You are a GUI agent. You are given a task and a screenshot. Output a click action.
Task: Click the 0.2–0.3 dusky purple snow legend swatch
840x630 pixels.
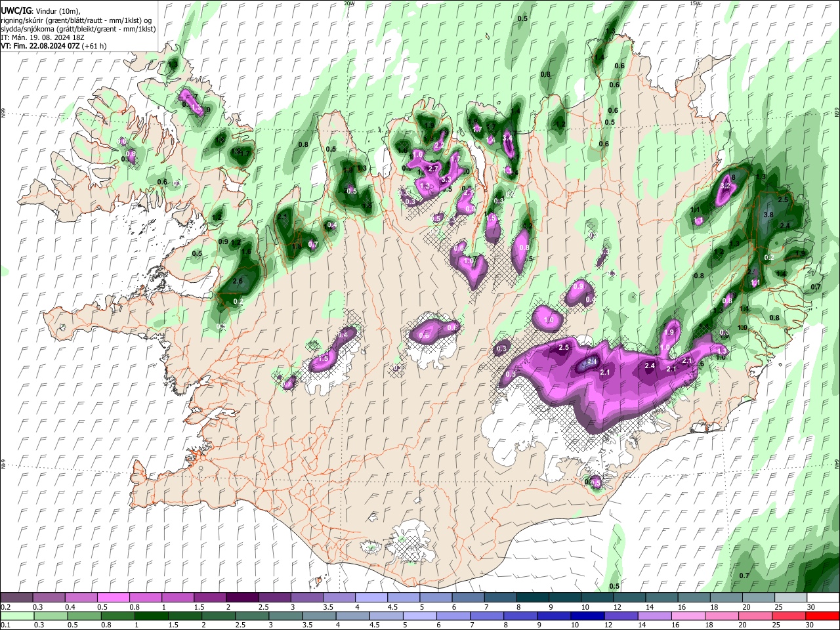16,598
